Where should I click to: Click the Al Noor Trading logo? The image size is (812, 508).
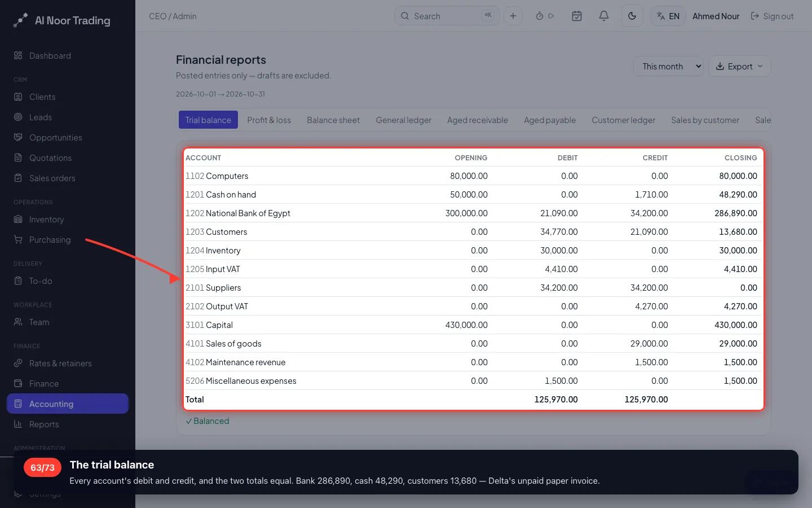point(62,20)
